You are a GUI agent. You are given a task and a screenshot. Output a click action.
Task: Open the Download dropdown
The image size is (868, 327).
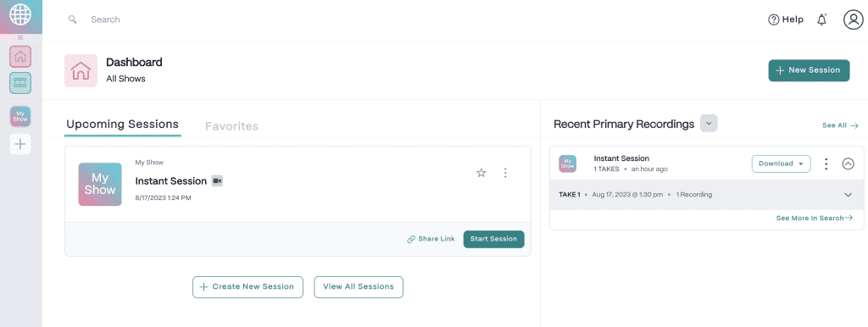(781, 163)
